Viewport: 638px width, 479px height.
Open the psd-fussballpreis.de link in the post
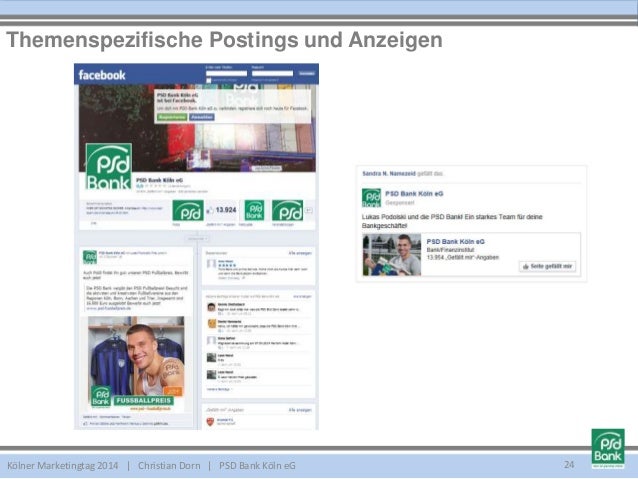click(x=109, y=309)
